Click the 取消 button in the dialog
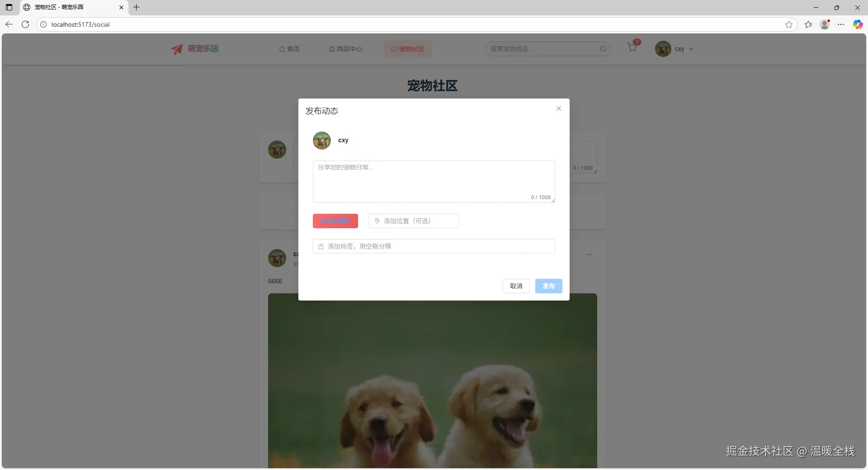This screenshot has height=470, width=868. (516, 286)
